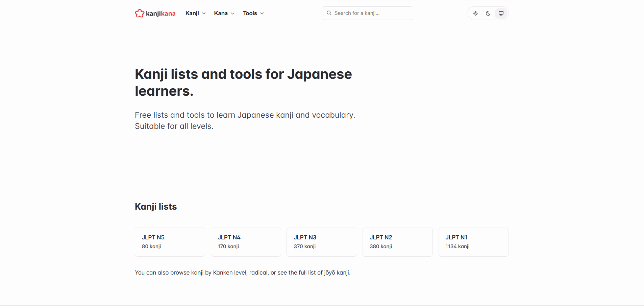This screenshot has width=644, height=306.
Task: Open the JLPT N4 kanji list card
Action: click(246, 242)
